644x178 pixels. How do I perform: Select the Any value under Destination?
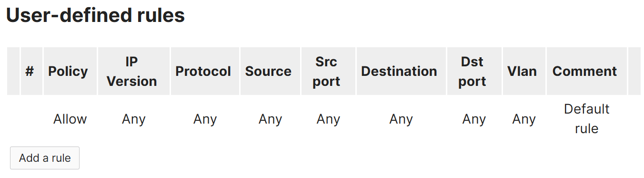(401, 119)
